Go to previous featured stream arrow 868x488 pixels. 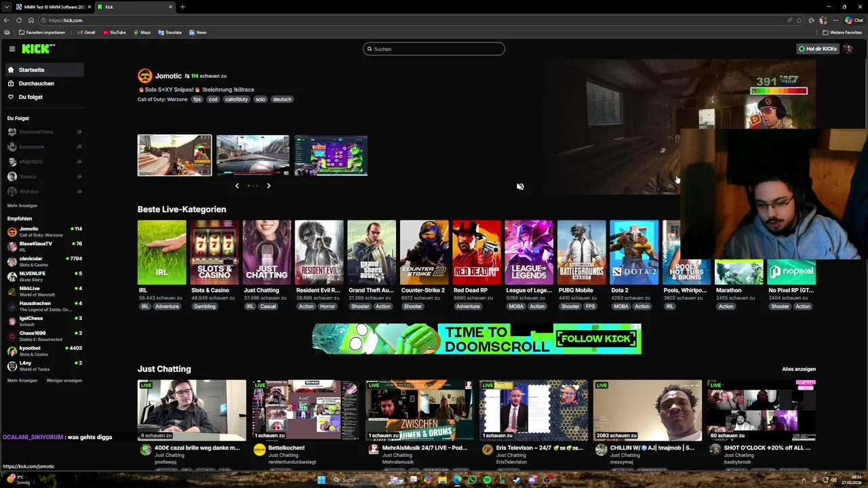pos(237,186)
